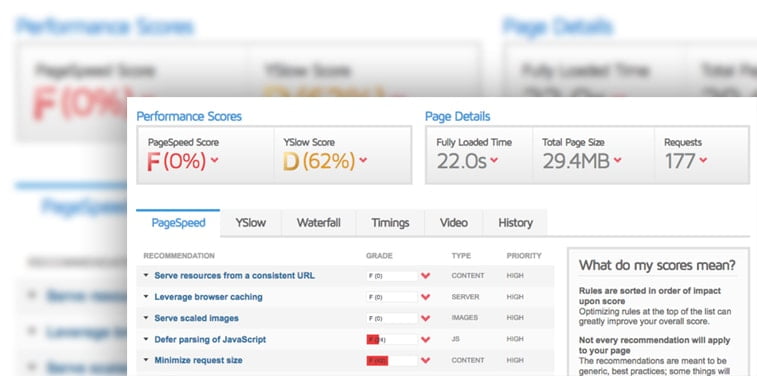Open 'Minimize request size' recommendation link
This screenshot has width=757, height=376.
[198, 360]
